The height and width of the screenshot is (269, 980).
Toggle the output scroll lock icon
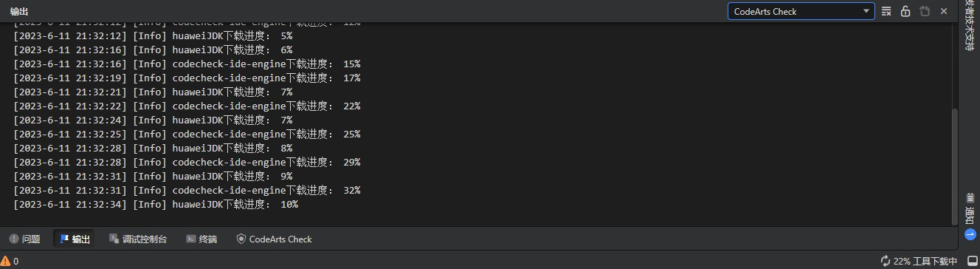(905, 11)
